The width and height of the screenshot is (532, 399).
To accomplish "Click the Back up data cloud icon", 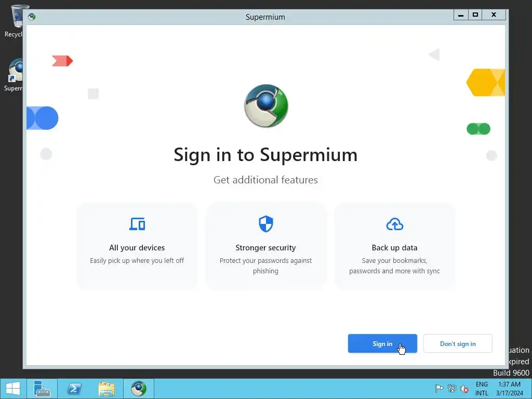I will click(395, 224).
